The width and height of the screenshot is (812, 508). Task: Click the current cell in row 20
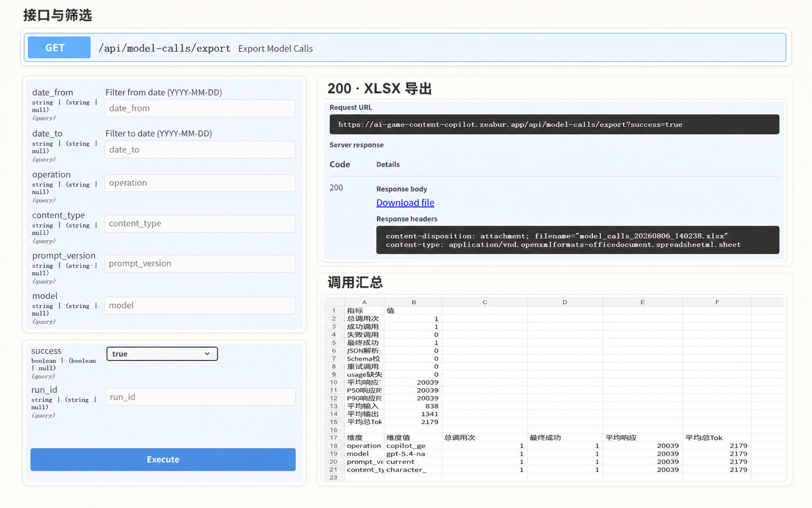413,461
